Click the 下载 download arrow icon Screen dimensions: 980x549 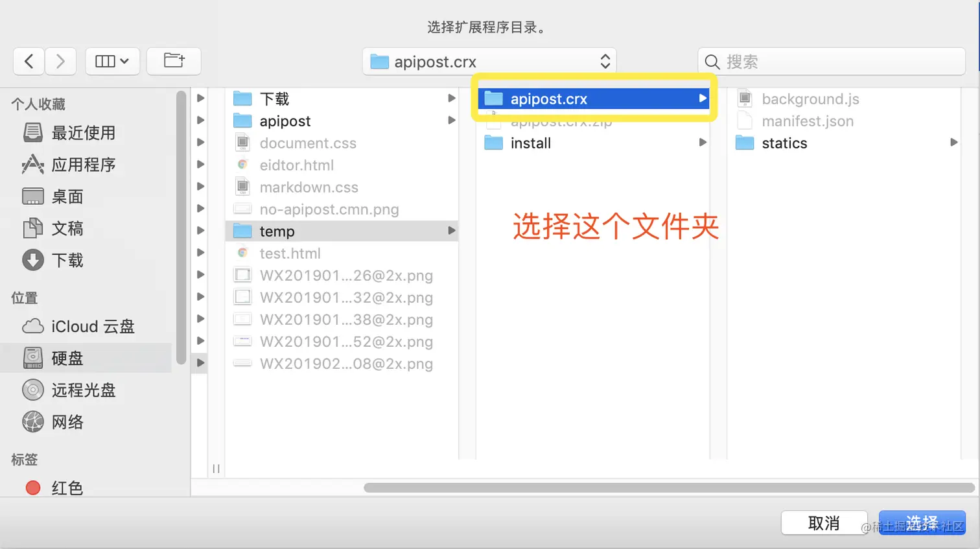pos(33,260)
